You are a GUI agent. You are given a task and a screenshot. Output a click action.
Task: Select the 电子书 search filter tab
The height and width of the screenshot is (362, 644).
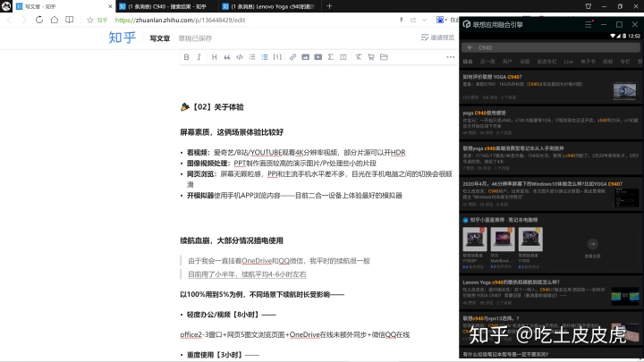[588, 62]
